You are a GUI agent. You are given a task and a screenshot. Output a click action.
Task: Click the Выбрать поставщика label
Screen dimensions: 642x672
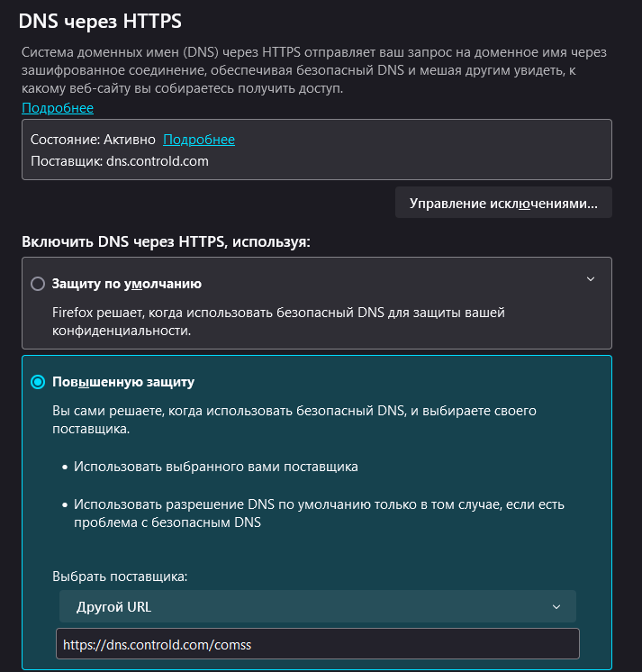pyautogui.click(x=120, y=577)
